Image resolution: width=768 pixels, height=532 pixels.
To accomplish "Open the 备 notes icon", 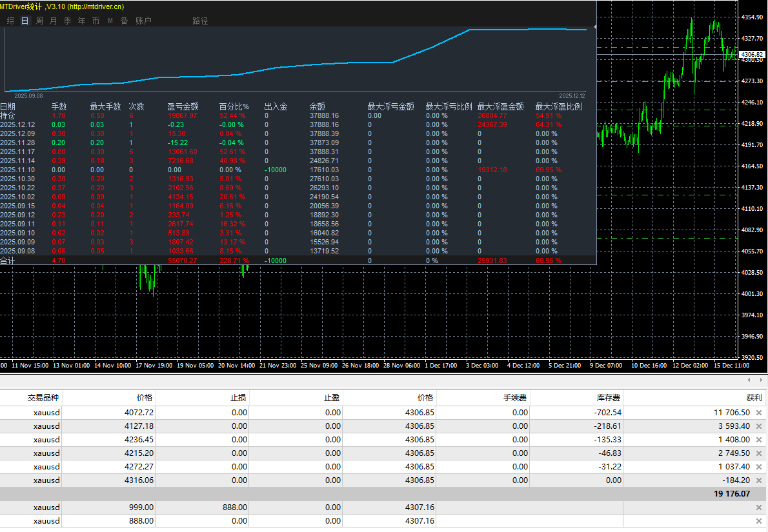I will 123,20.
